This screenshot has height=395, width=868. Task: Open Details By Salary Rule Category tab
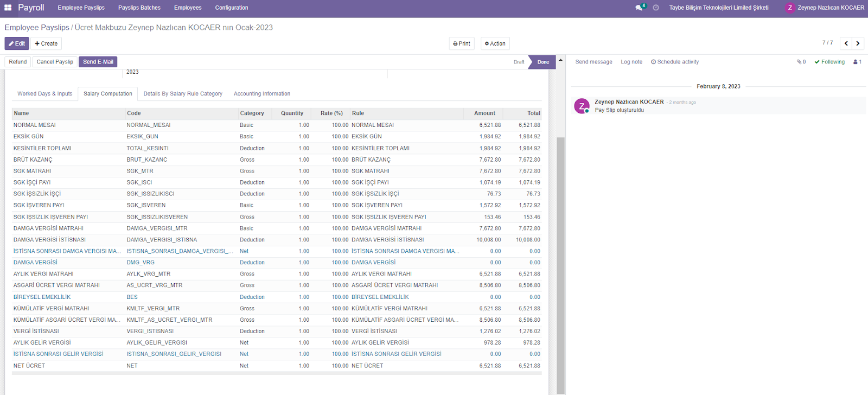(x=183, y=94)
